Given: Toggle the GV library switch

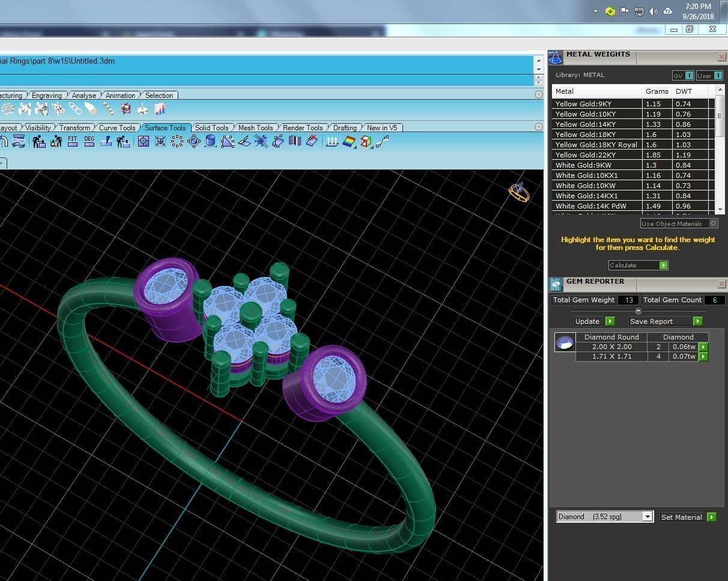Looking at the screenshot, I should [x=683, y=75].
